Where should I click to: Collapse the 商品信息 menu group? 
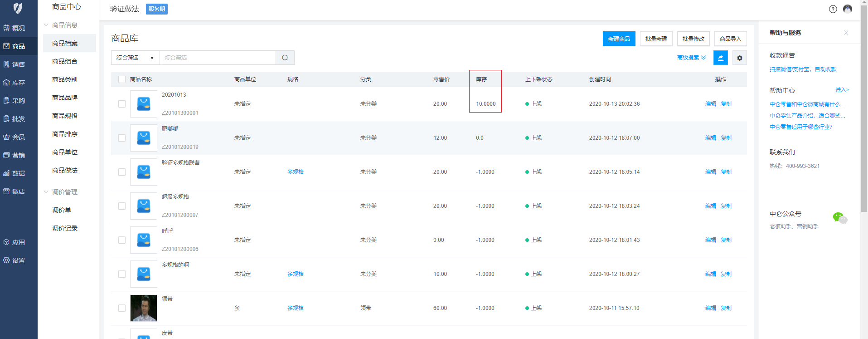tap(64, 25)
